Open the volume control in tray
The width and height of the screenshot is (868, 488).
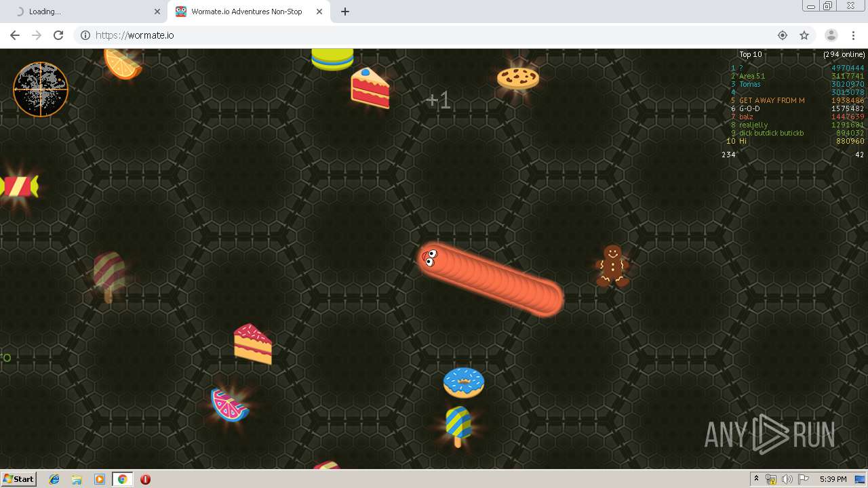(787, 479)
